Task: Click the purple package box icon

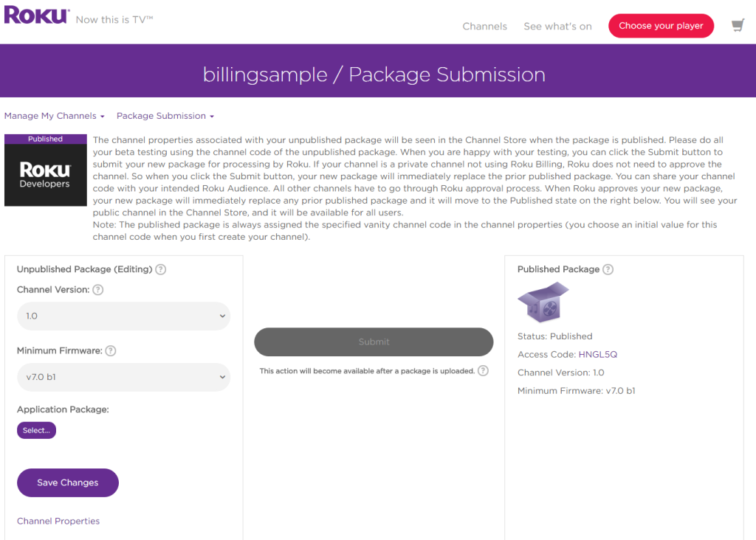Action: click(543, 302)
